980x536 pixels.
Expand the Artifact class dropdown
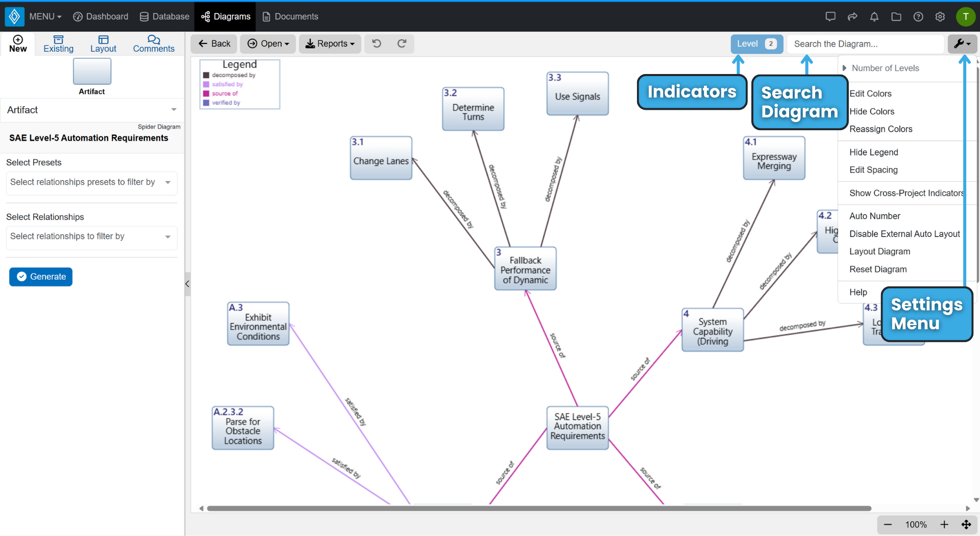click(92, 110)
